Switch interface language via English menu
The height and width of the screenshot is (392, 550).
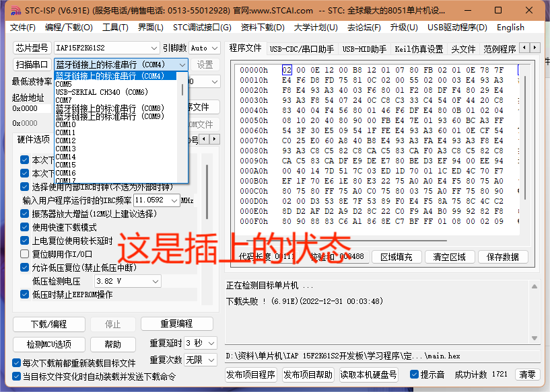pos(510,28)
